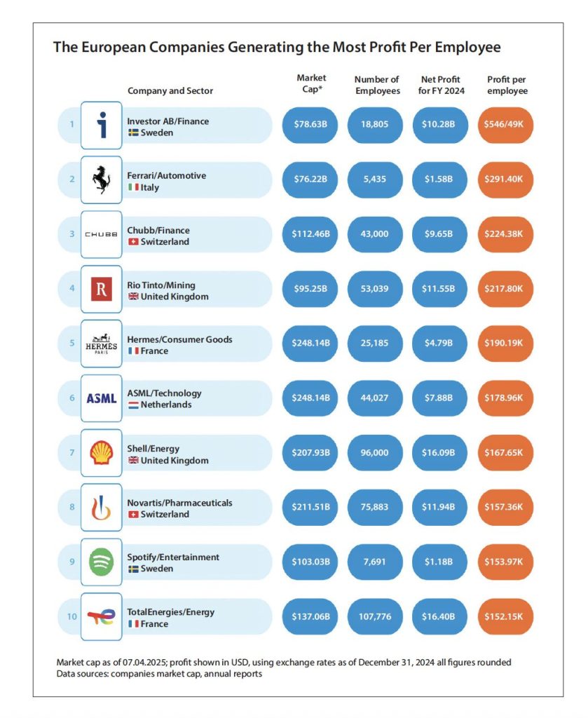Click the Hermes Paris logo
Image resolution: width=588 pixels, height=718 pixels.
pyautogui.click(x=102, y=344)
